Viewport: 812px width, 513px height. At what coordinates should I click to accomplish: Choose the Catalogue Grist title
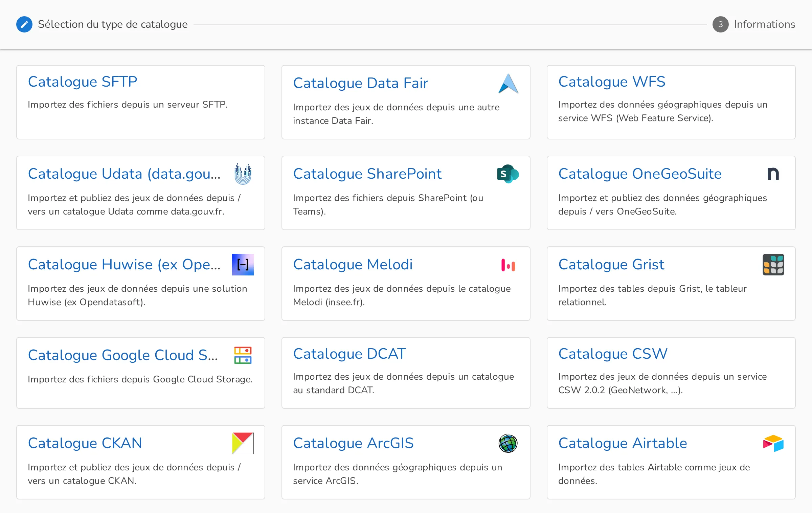coord(611,264)
